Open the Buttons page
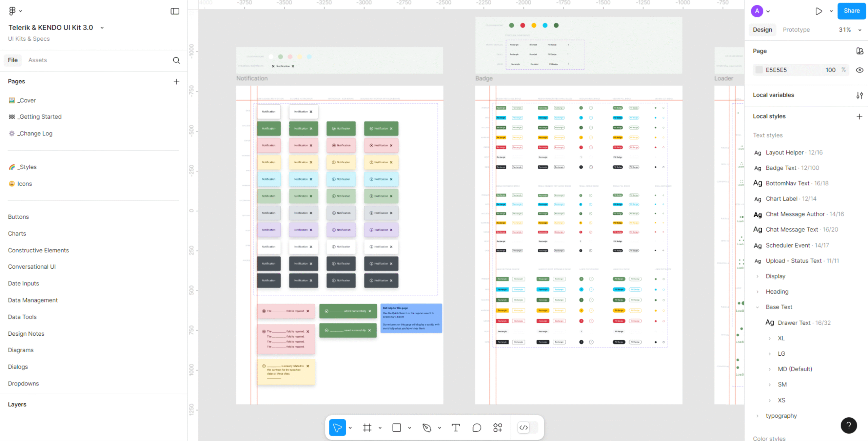Screen dimensions: 868x441 18,217
